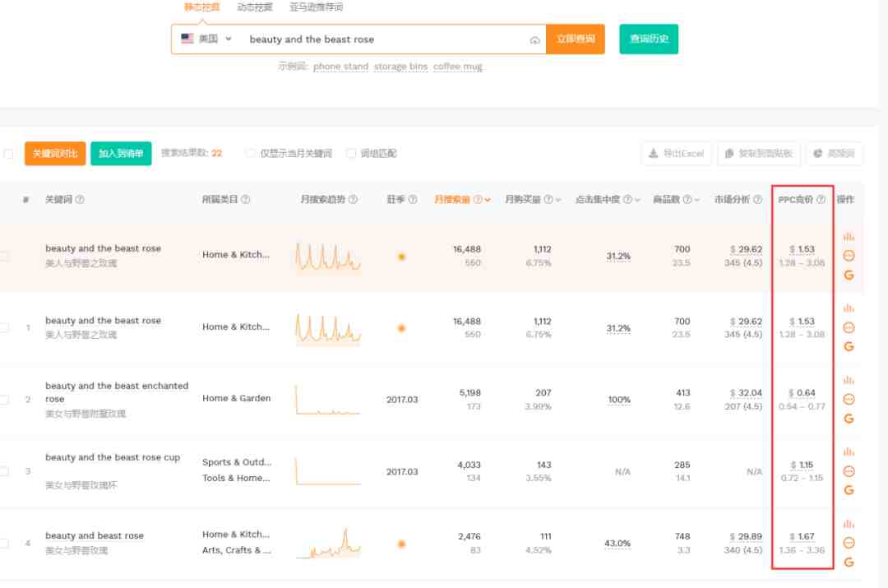Tick checkbox for 'beauty and beast rose' row
The height and width of the screenshot is (588, 888).
tap(4, 544)
